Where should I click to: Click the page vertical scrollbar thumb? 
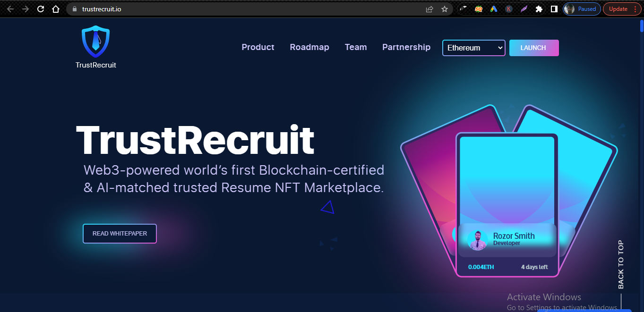(642, 25)
